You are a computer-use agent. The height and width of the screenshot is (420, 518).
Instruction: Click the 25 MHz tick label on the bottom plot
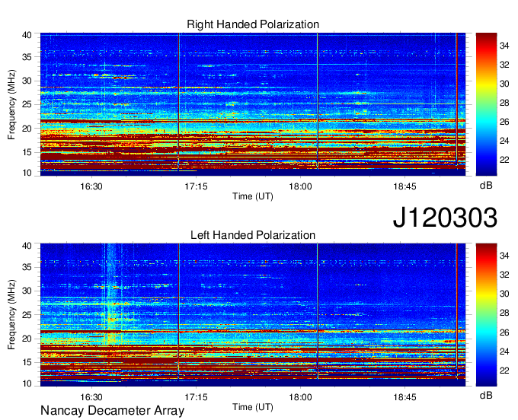(x=27, y=315)
